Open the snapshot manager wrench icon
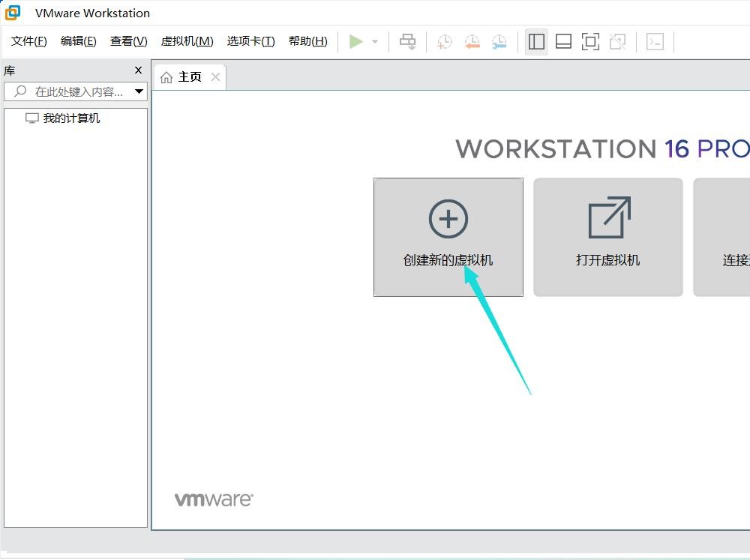750x560 pixels. [x=499, y=42]
